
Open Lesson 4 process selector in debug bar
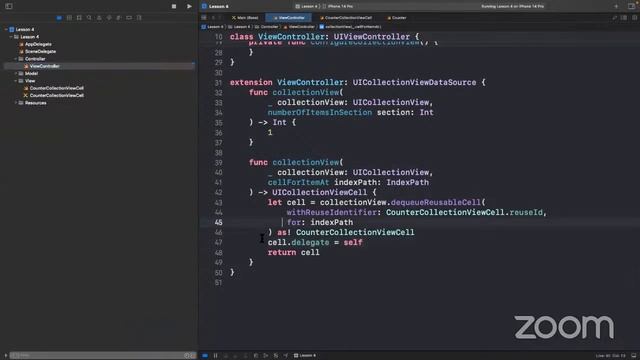click(x=305, y=356)
